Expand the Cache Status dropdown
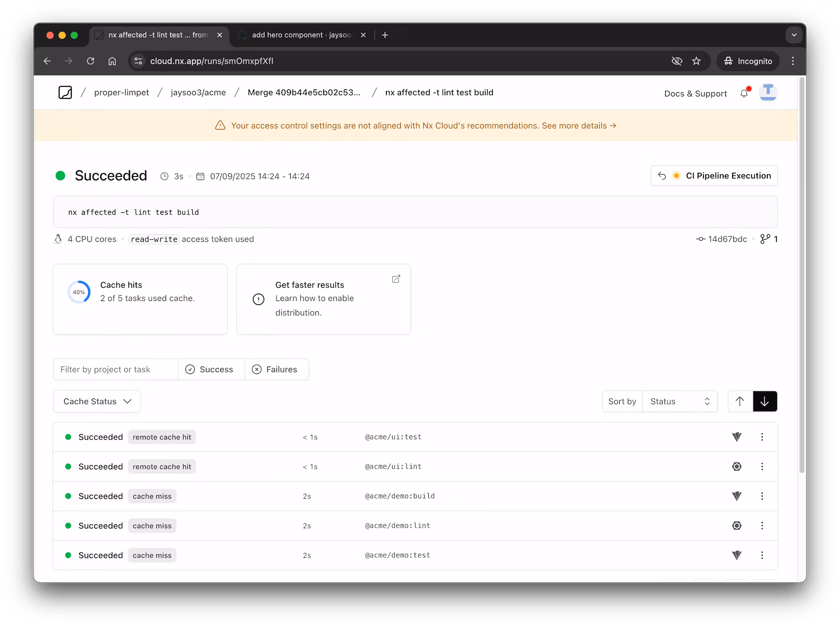 97,401
